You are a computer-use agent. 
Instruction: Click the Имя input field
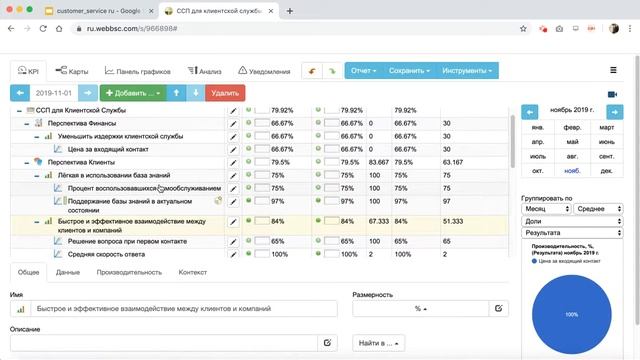(184, 309)
